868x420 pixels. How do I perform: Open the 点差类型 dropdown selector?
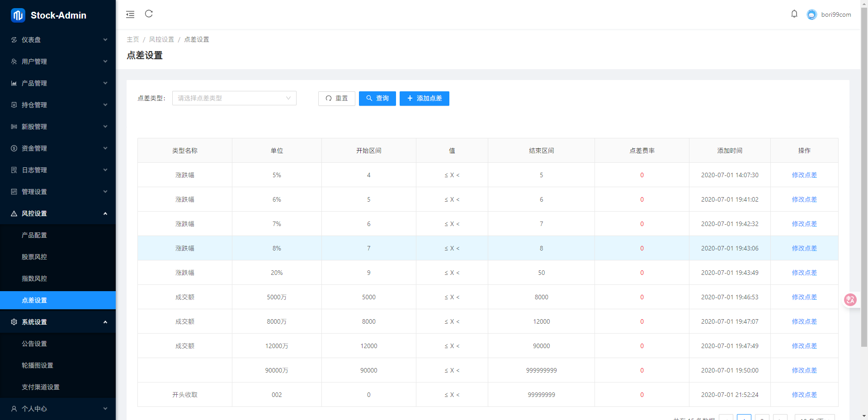234,98
